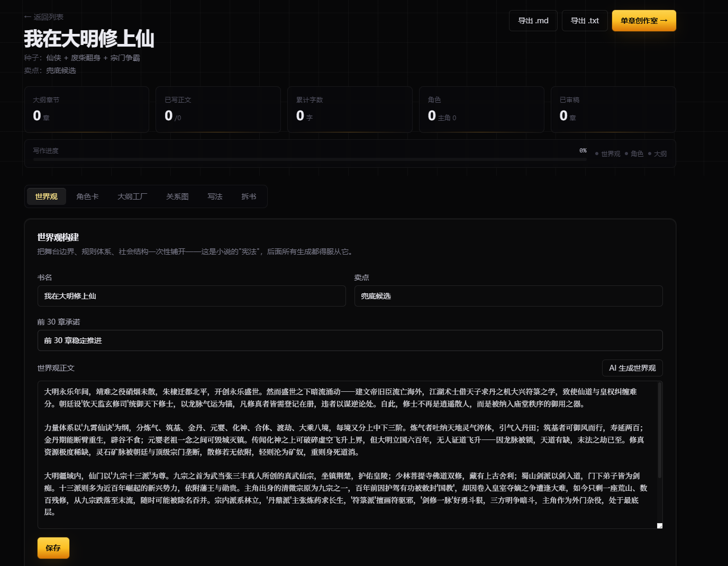The width and height of the screenshot is (728, 566).
Task: Click the textarea vertical scrollbar
Action: [x=660, y=430]
